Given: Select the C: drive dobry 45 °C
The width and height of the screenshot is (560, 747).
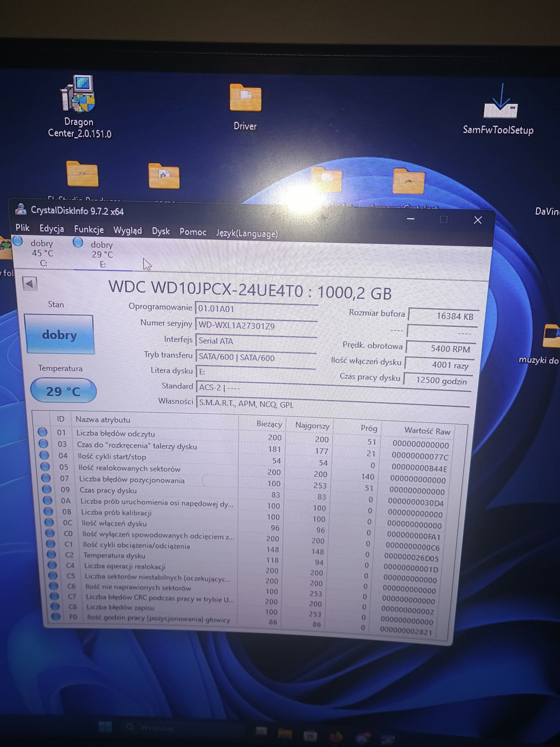Looking at the screenshot, I should pyautogui.click(x=36, y=252).
